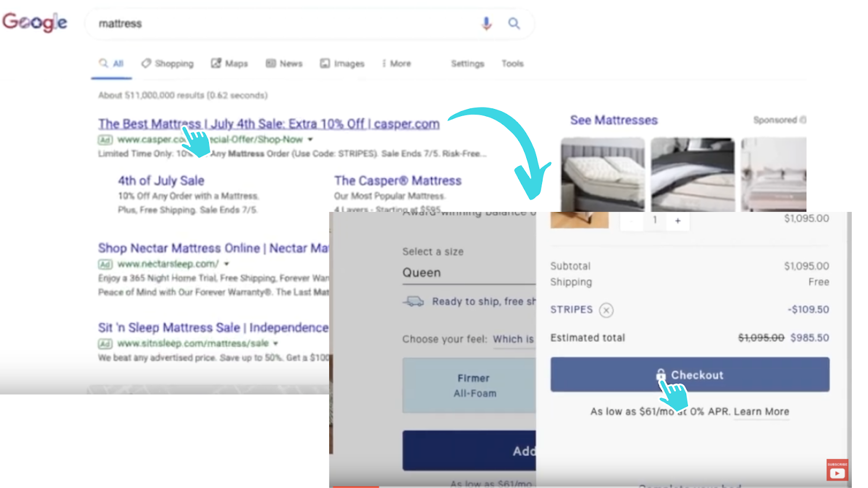Image resolution: width=868 pixels, height=488 pixels.
Task: Switch to the Maps tab
Action: pyautogui.click(x=229, y=63)
